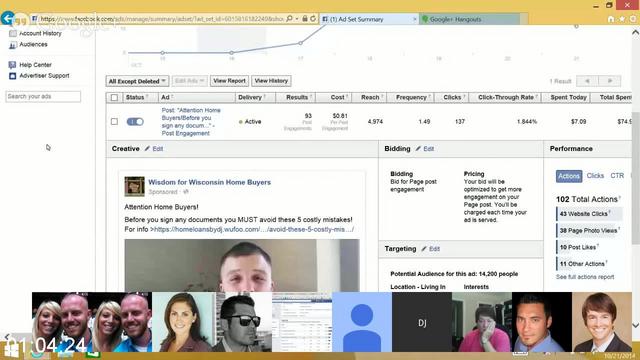Click the page scrollbar down arrow
This screenshot has height=360, width=640.
(x=636, y=325)
